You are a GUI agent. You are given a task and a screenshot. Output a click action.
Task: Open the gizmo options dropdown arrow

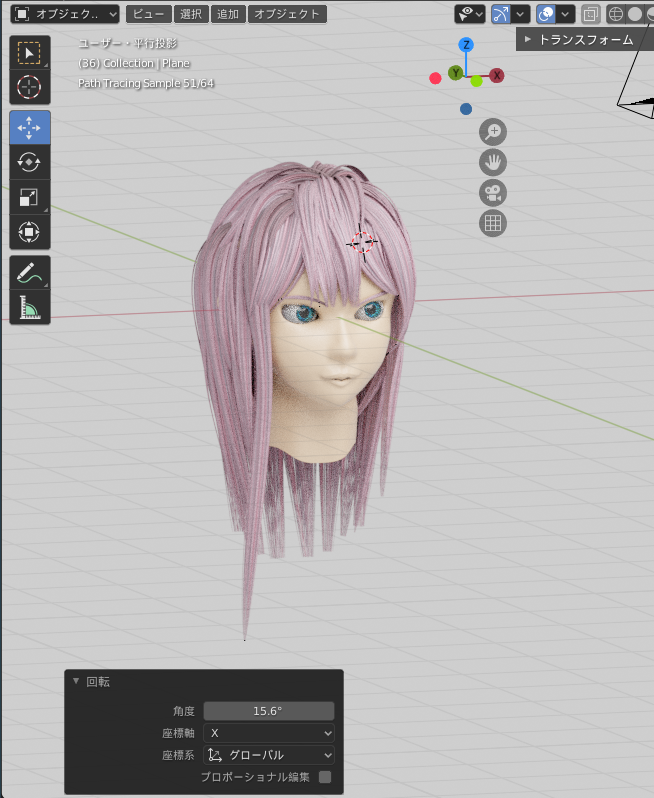[x=520, y=14]
